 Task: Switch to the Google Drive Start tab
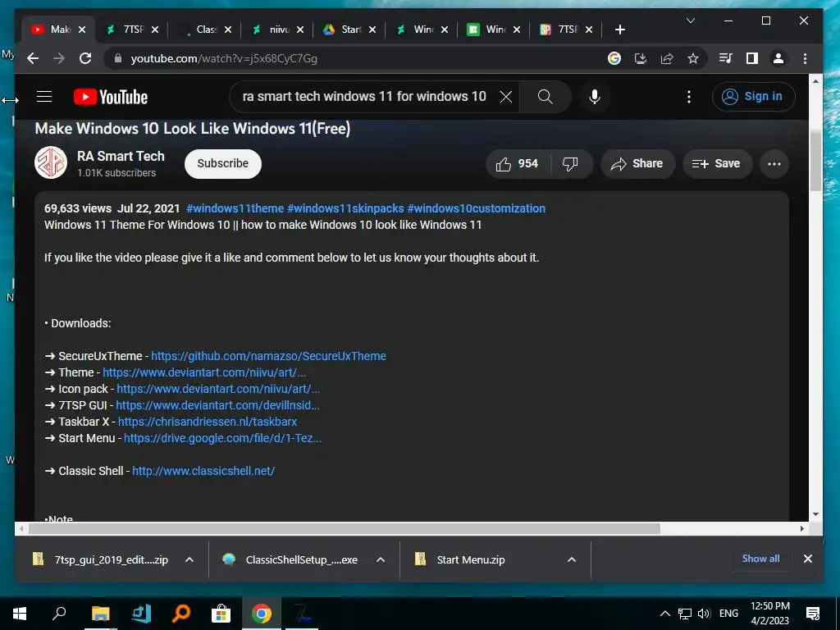click(x=351, y=30)
